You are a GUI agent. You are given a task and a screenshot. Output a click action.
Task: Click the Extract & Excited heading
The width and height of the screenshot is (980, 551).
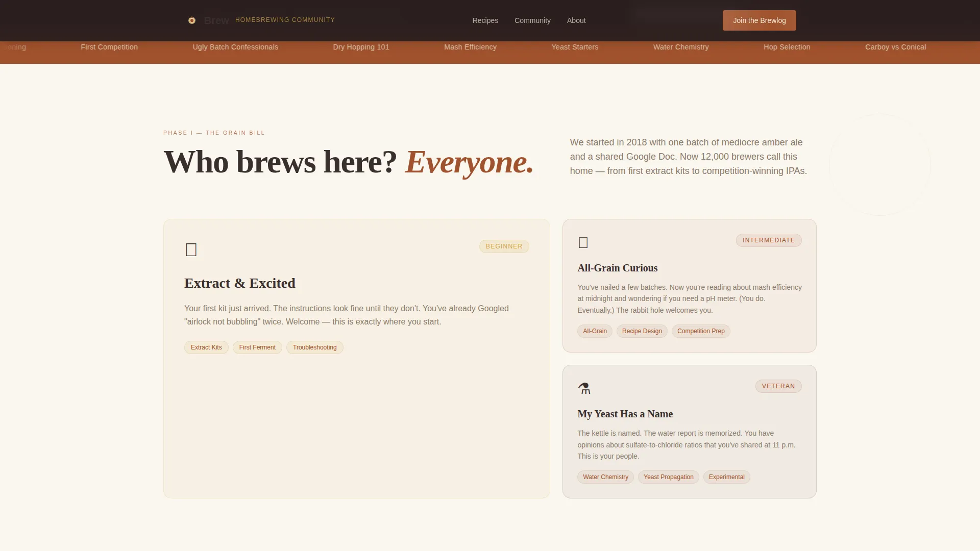(x=240, y=283)
